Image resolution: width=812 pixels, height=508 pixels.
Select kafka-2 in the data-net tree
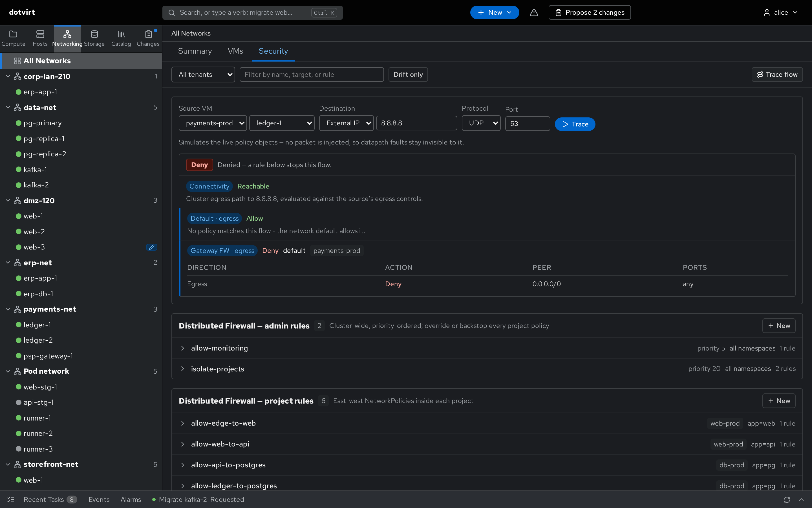[x=81, y=185]
